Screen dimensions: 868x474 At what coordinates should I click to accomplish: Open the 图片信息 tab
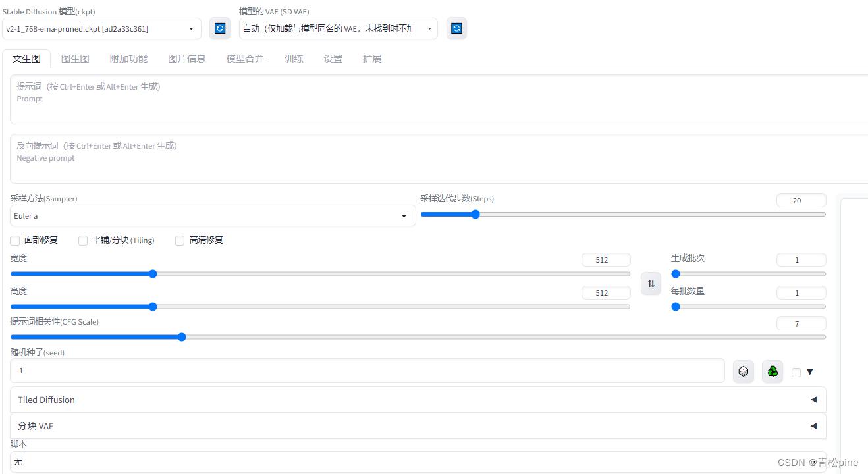(x=187, y=59)
